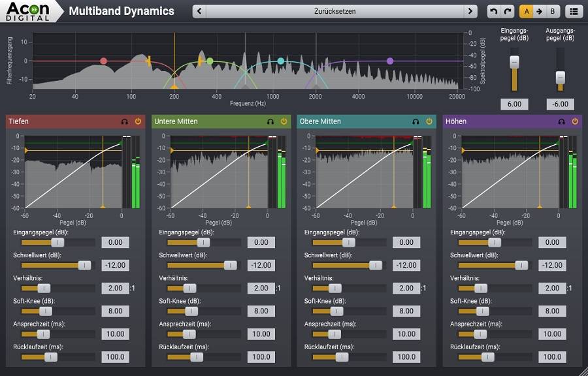Click the Eingangspegel value field showing 6.00
The image size is (588, 376).
pos(514,104)
